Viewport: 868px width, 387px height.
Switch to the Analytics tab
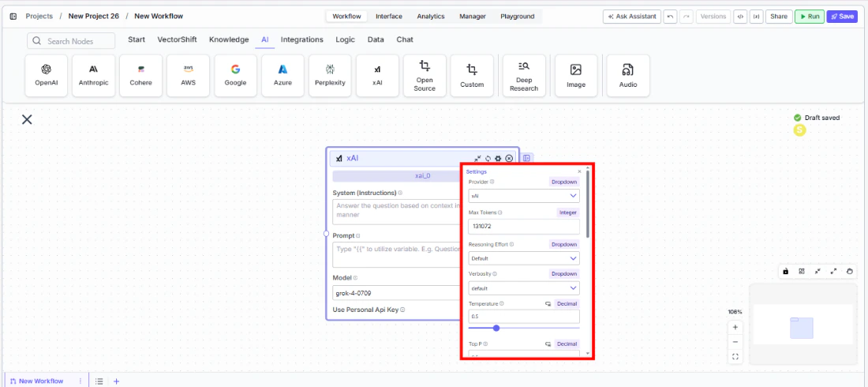point(431,17)
